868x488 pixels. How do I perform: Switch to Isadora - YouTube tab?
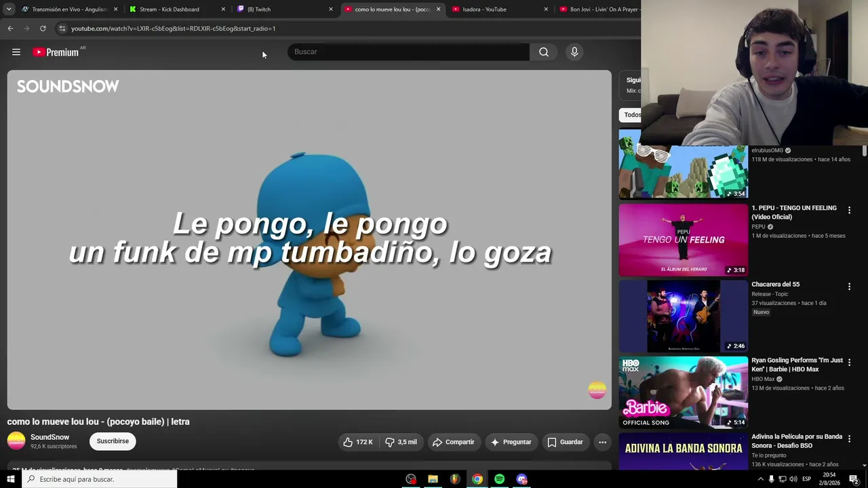(x=498, y=9)
